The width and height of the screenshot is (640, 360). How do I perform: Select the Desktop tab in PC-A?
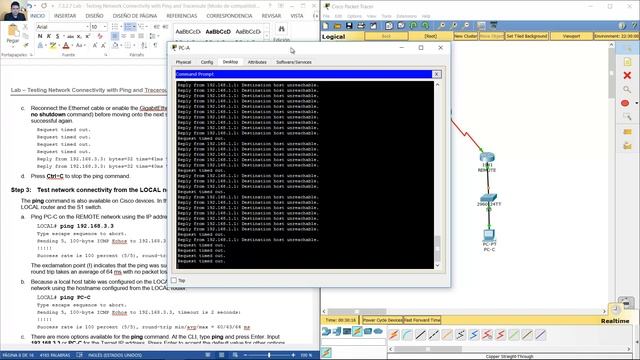(x=230, y=62)
